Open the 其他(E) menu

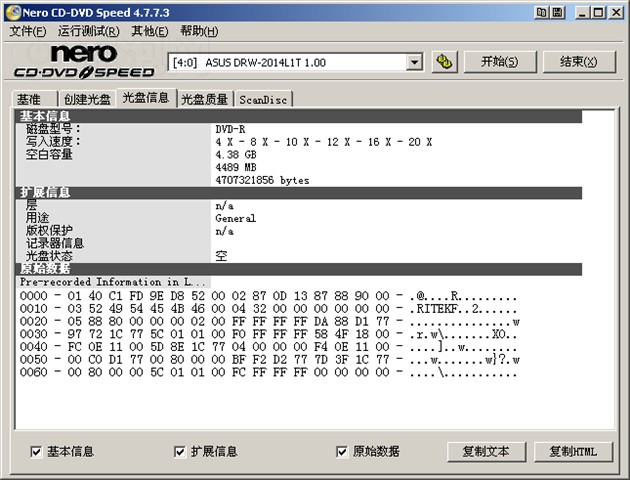[149, 31]
